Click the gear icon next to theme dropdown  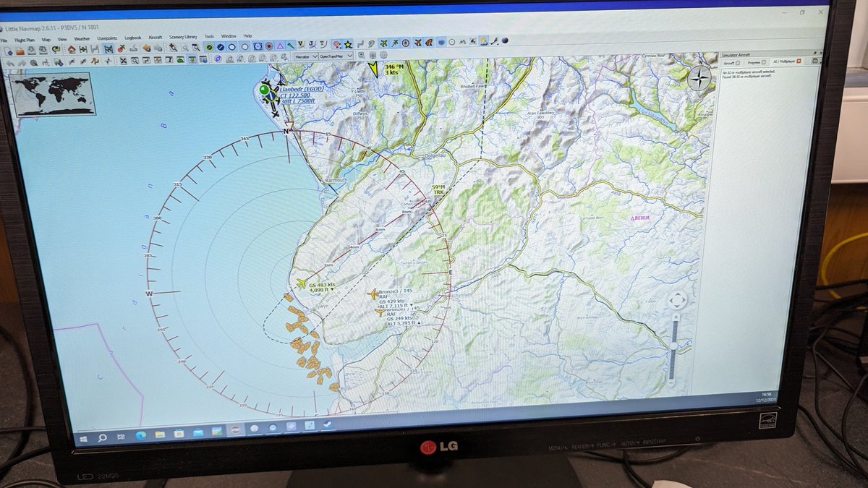[x=383, y=54]
